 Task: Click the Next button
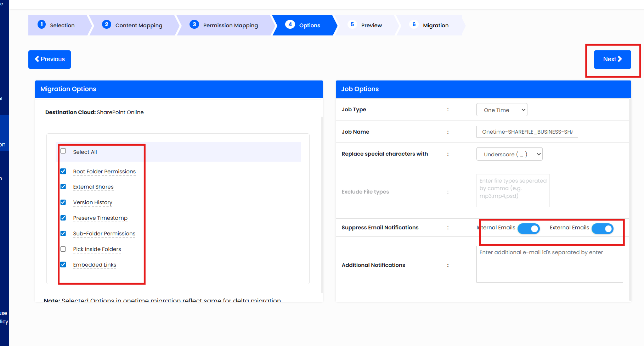pyautogui.click(x=612, y=59)
